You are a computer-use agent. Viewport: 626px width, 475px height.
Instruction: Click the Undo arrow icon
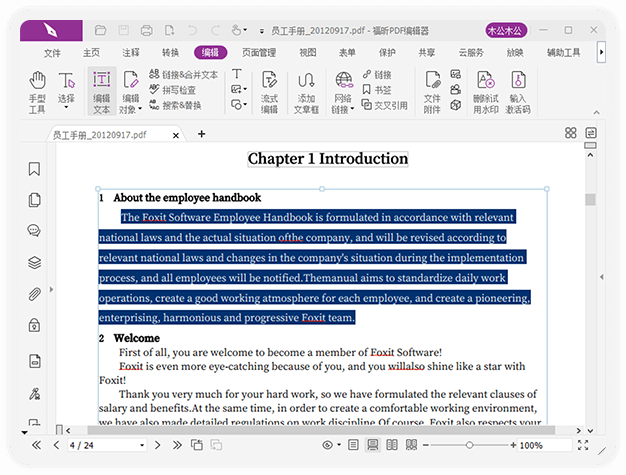pos(192,30)
